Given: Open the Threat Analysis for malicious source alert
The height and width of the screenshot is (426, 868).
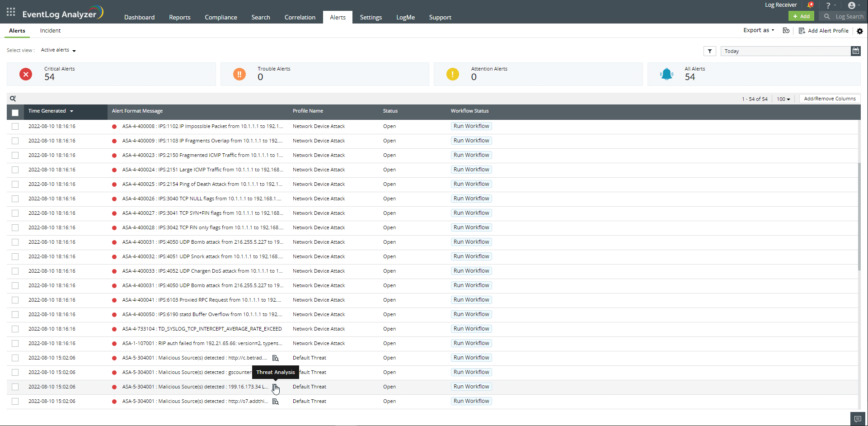Looking at the screenshot, I should click(x=276, y=387).
